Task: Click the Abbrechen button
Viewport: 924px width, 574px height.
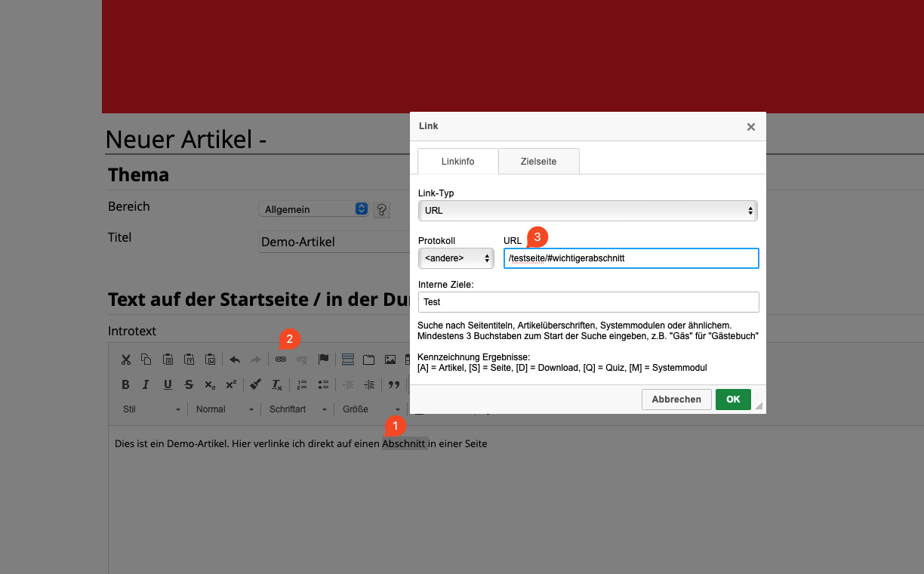Action: coord(676,400)
